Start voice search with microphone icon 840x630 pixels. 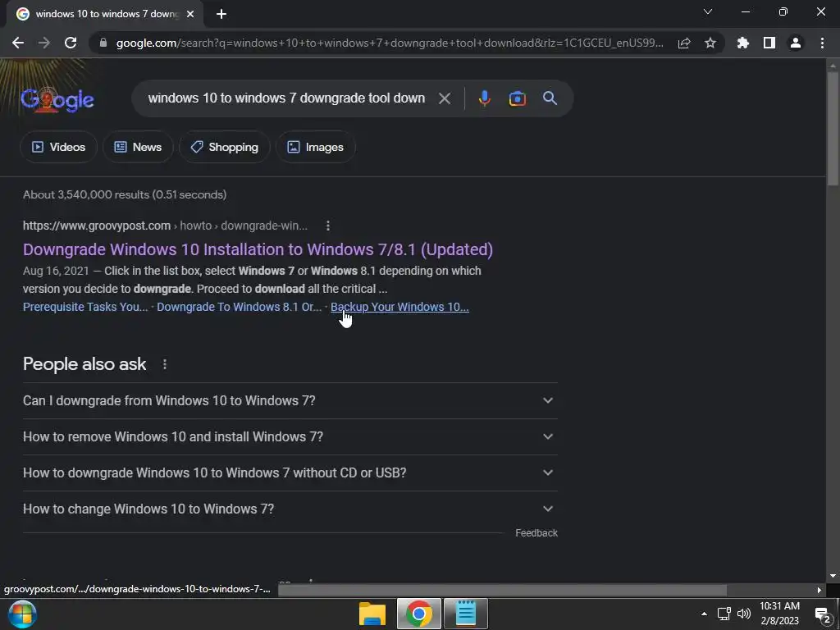point(484,98)
